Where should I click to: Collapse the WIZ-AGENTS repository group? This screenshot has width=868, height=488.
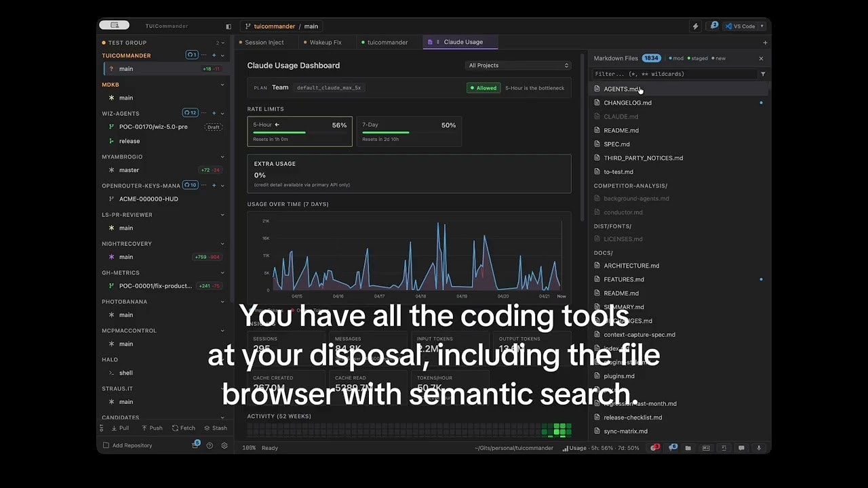coord(222,113)
